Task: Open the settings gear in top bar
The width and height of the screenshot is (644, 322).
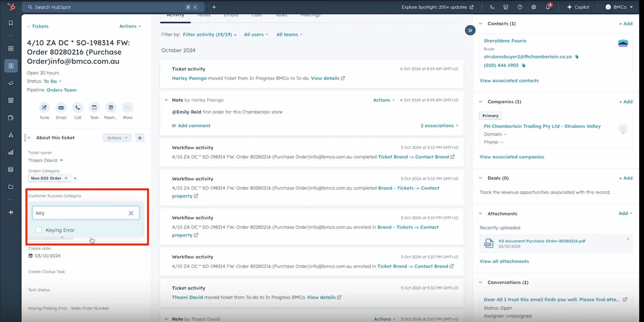Action: pyautogui.click(x=534, y=7)
